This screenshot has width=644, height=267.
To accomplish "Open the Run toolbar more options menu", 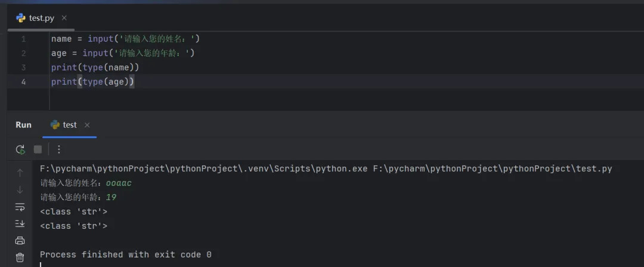I will click(58, 149).
